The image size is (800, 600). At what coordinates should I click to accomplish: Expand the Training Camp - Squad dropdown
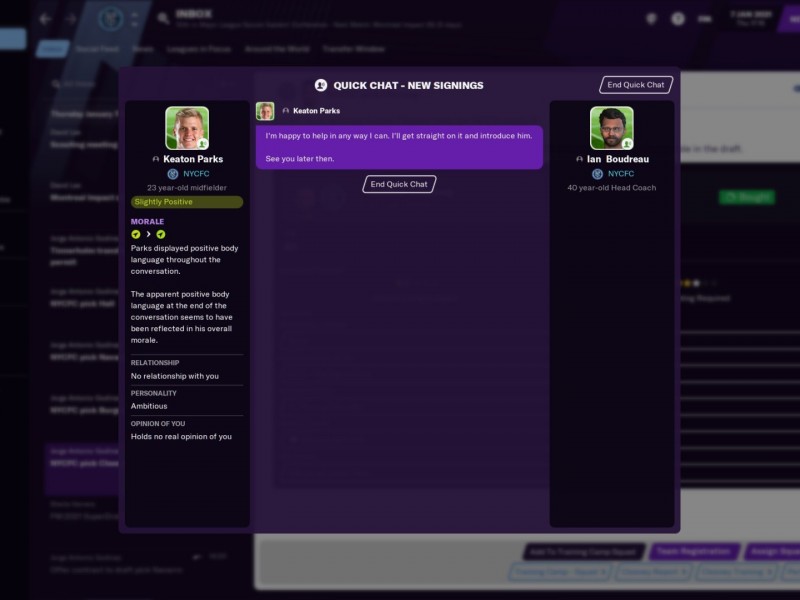560,572
